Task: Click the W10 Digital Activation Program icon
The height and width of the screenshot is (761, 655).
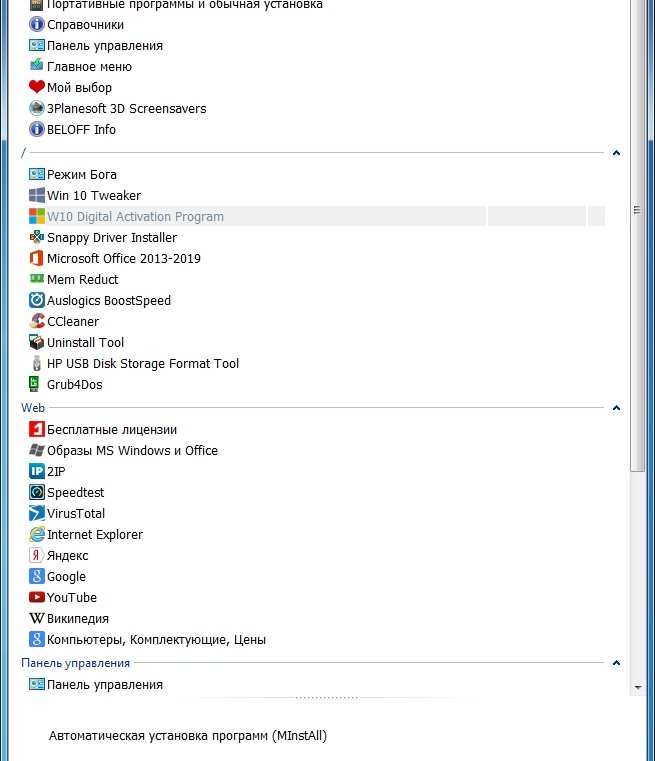Action: [x=36, y=216]
